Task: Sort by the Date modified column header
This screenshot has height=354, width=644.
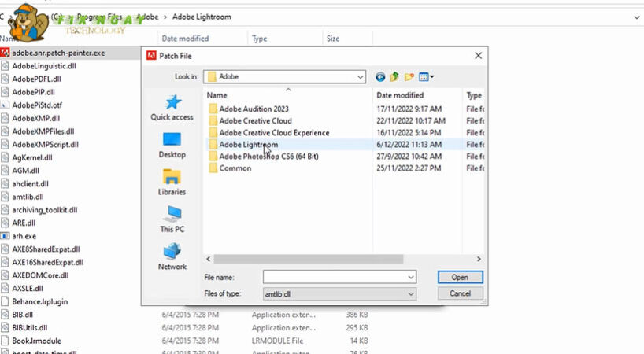Action: pos(401,95)
